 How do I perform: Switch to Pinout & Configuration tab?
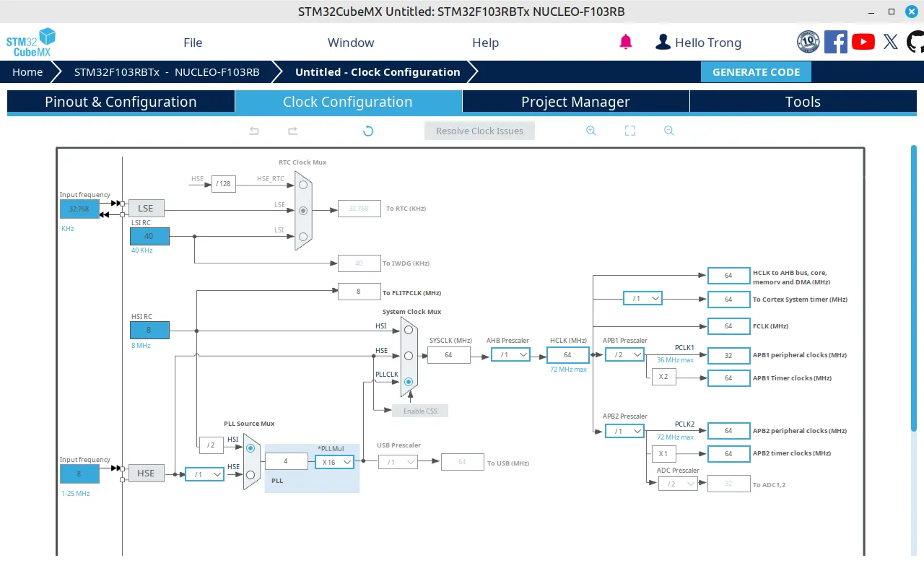tap(121, 102)
